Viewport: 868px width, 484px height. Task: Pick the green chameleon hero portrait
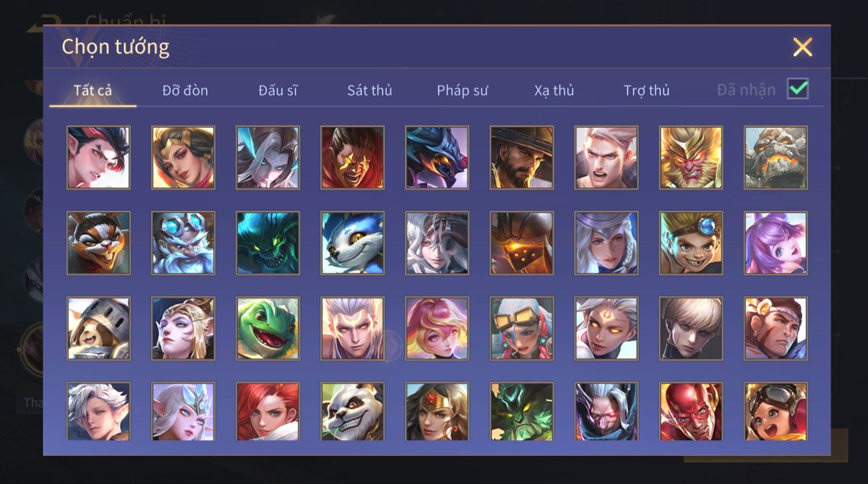point(268,328)
